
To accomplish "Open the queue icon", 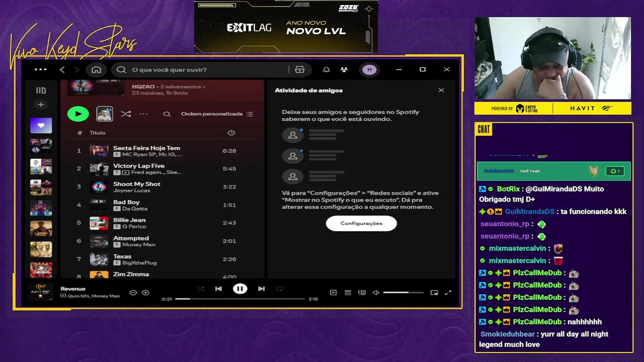I will pos(348,293).
